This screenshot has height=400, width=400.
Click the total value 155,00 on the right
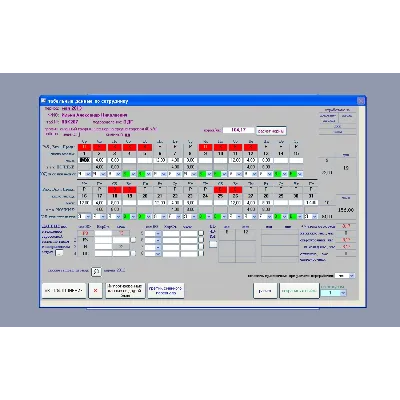click(346, 210)
